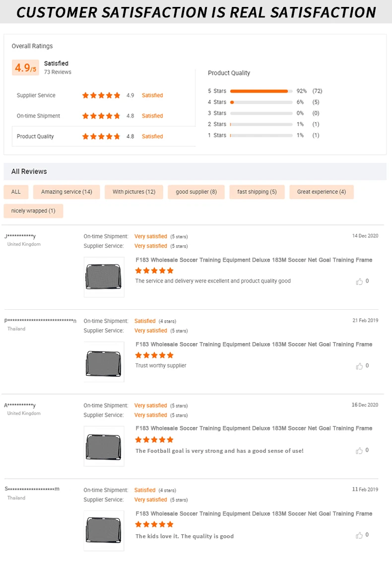This screenshot has width=392, height=565.
Task: Open soccer goal thumbnail in last review
Action: [104, 530]
